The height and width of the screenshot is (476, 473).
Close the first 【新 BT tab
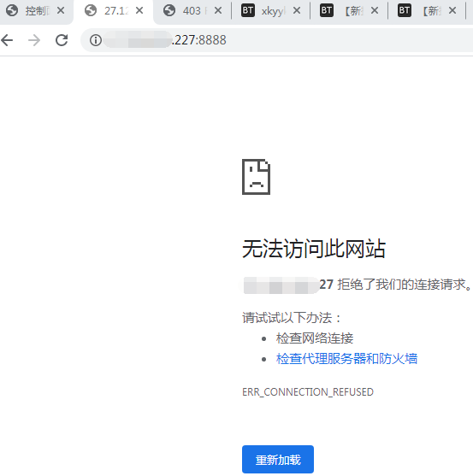pos(375,10)
